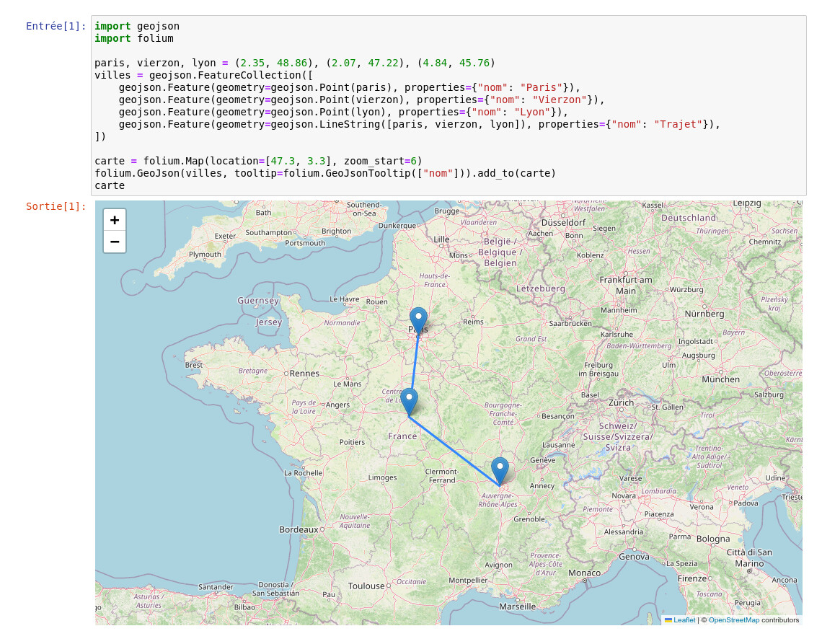Click the Bologna label on the map

[x=713, y=539]
